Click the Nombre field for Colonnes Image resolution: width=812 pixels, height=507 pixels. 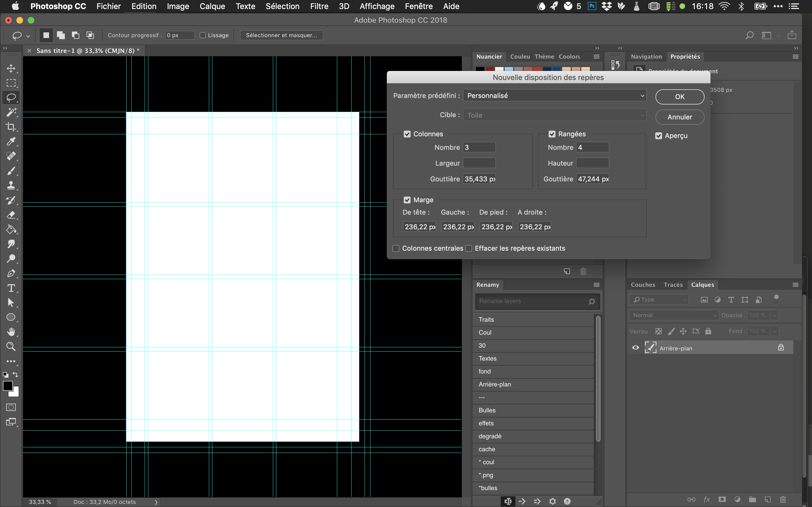[x=479, y=147]
